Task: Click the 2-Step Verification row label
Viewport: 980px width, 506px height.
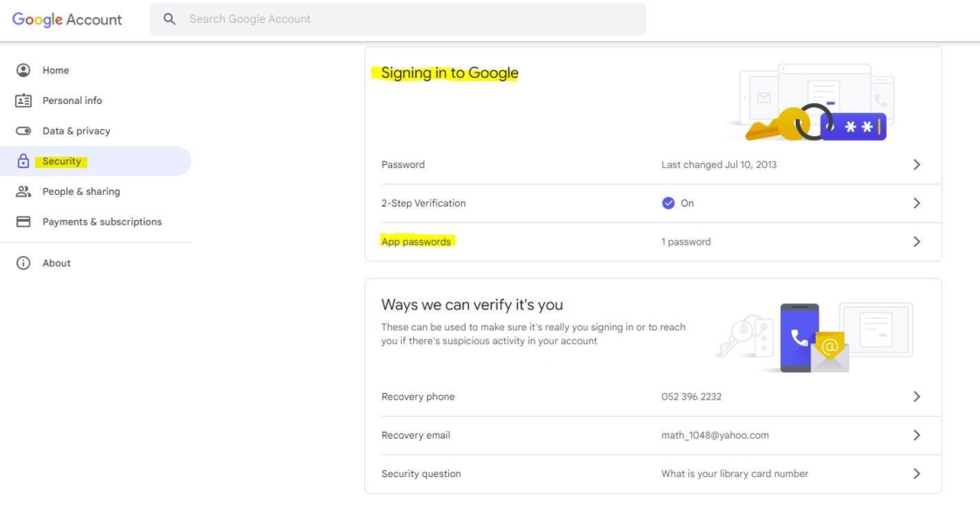Action: point(424,203)
